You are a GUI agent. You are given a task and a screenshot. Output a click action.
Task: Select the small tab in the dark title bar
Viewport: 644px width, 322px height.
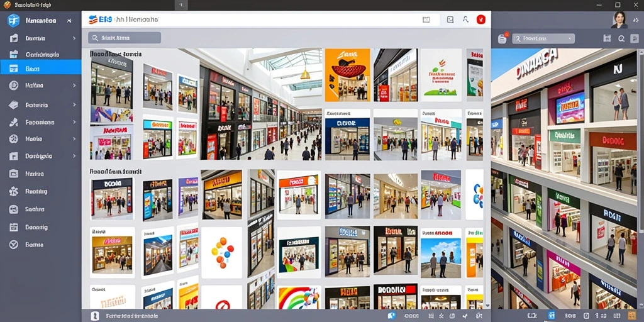pos(182,5)
